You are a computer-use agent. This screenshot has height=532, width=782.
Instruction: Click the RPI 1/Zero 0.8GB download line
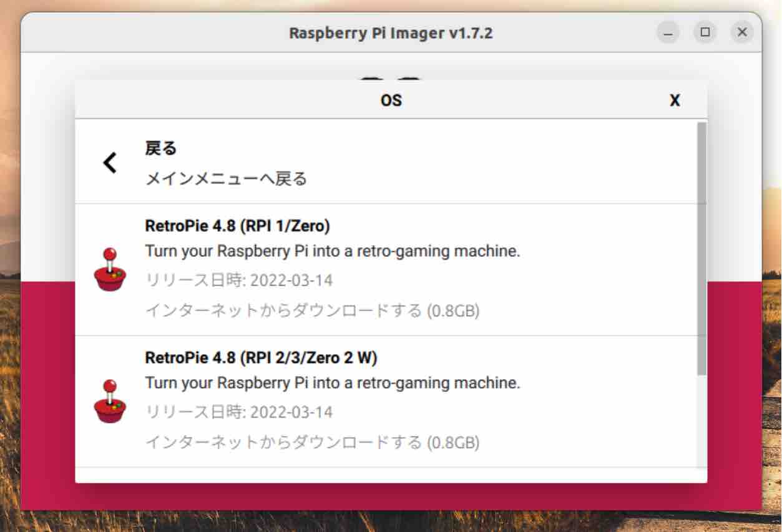click(312, 311)
